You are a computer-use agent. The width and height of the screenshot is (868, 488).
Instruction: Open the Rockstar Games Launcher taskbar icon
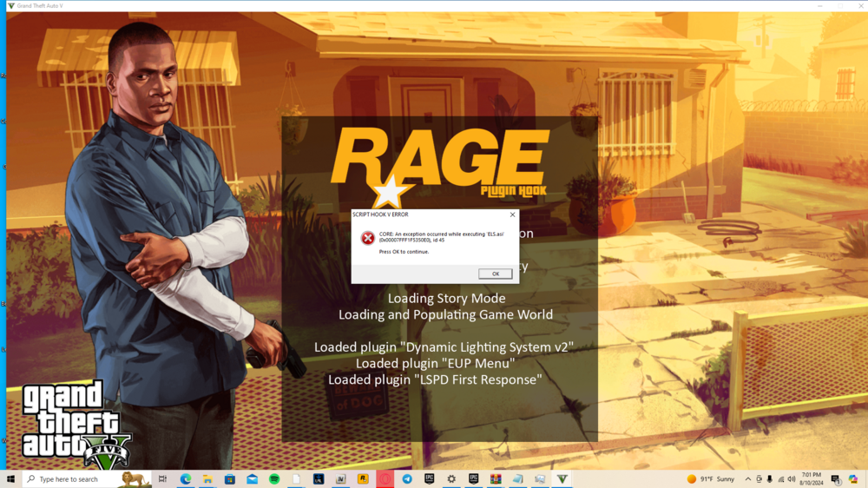(x=363, y=479)
